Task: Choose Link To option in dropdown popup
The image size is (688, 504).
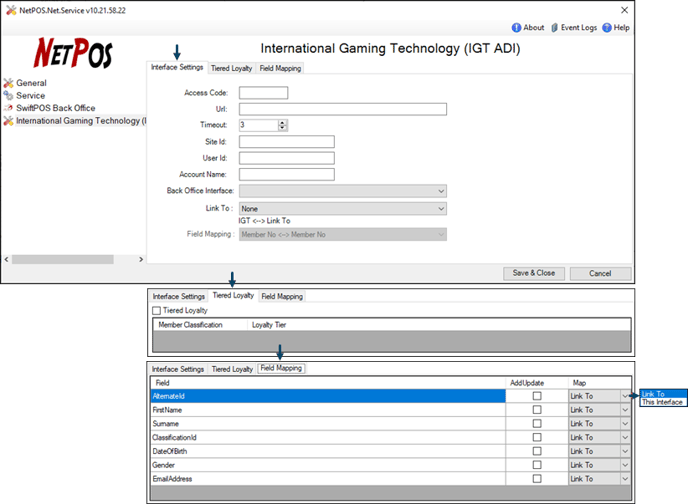Action: (x=663, y=394)
